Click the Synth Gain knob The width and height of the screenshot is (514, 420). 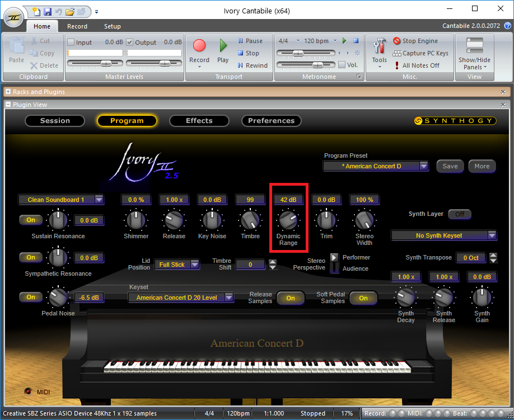coord(482,297)
